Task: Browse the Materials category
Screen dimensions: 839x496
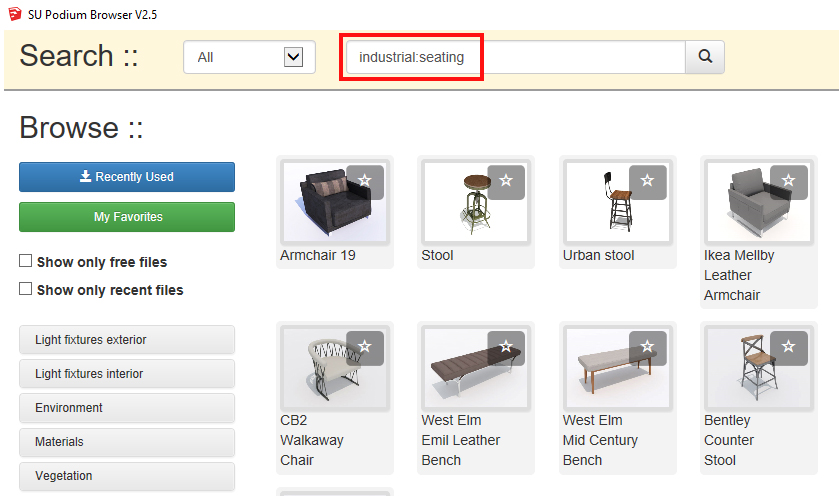Action: [x=127, y=442]
